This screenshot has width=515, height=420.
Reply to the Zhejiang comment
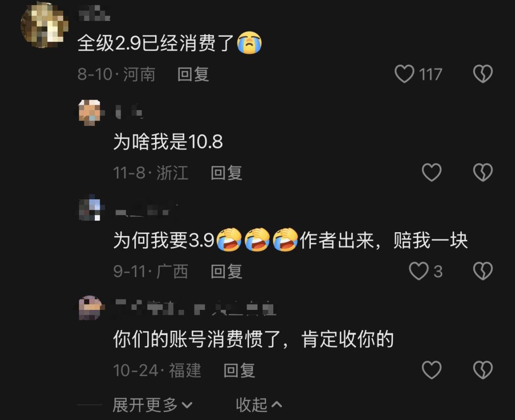tap(227, 173)
